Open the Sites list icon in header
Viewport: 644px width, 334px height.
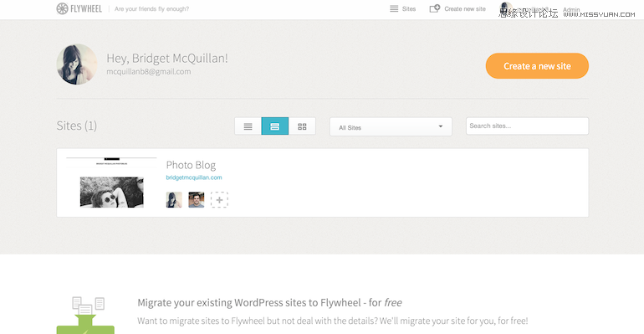coord(394,8)
